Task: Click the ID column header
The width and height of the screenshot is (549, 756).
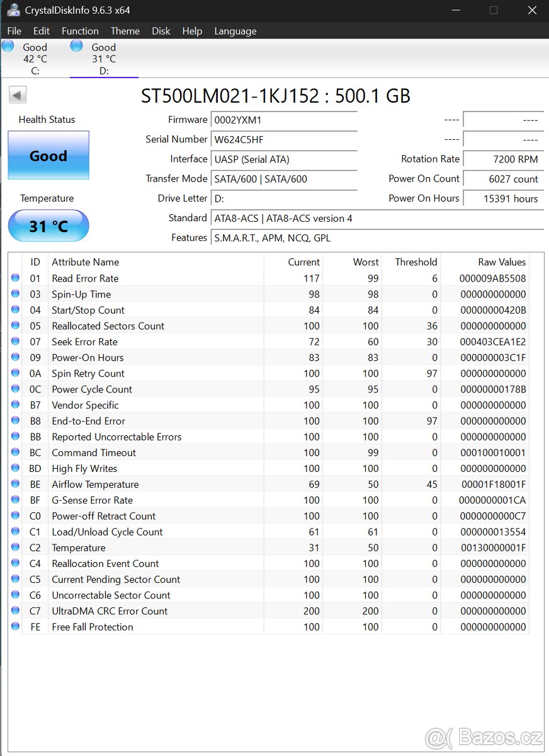Action: [35, 262]
